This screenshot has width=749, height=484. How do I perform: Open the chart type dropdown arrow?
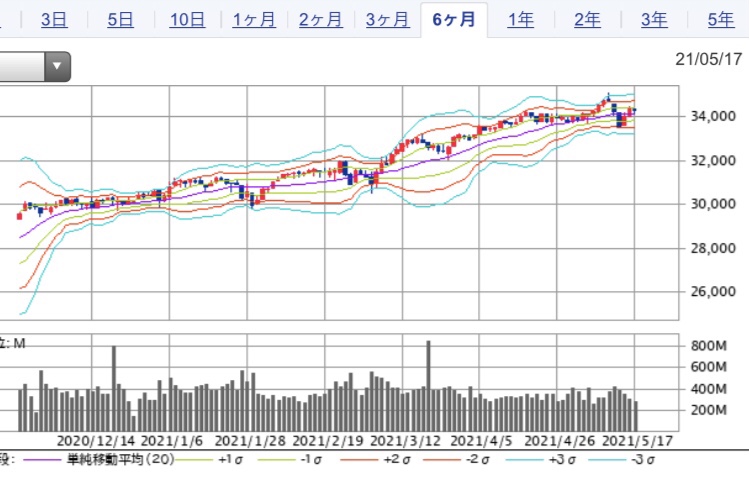click(x=57, y=66)
